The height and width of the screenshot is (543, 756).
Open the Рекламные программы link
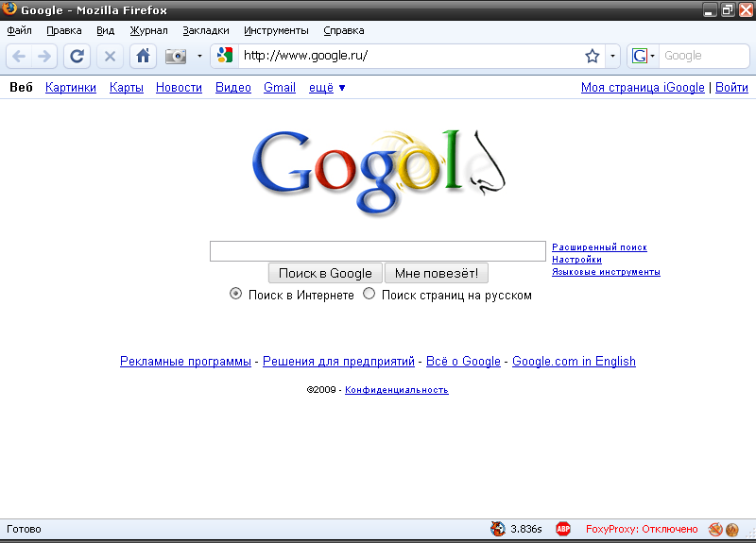pyautogui.click(x=185, y=362)
